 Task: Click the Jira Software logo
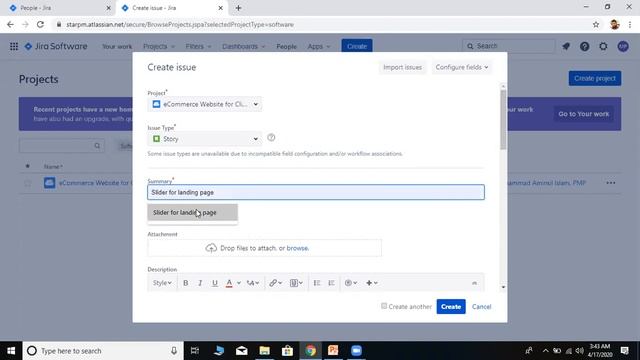[x=56, y=47]
